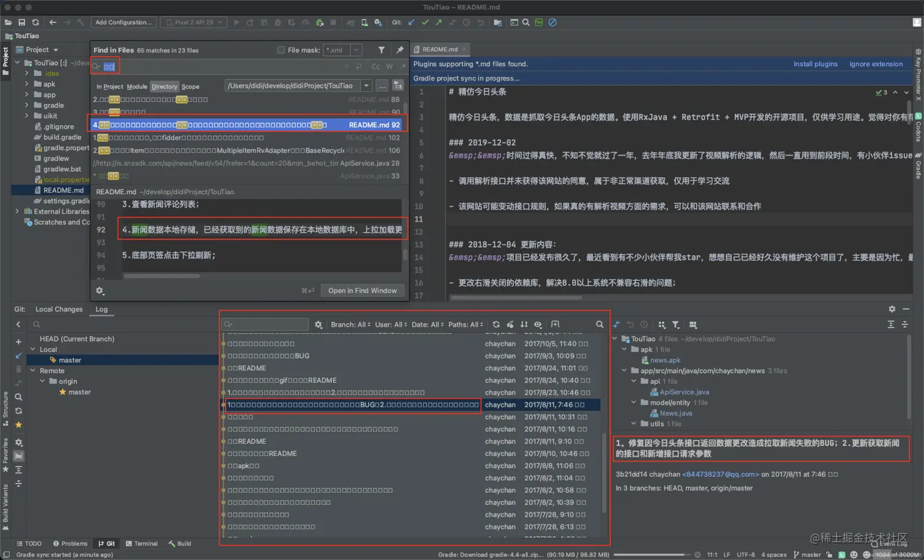
Task: Collapse all files in commit details tree
Action: point(905,324)
